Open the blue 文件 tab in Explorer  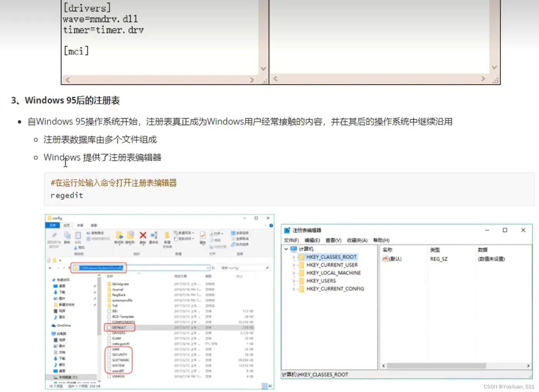[x=52, y=225]
